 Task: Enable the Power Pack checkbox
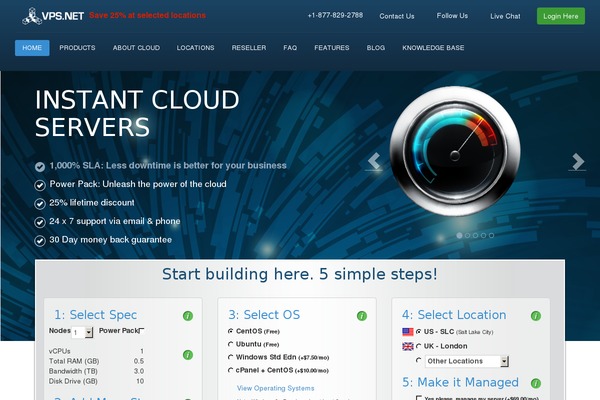click(142, 330)
